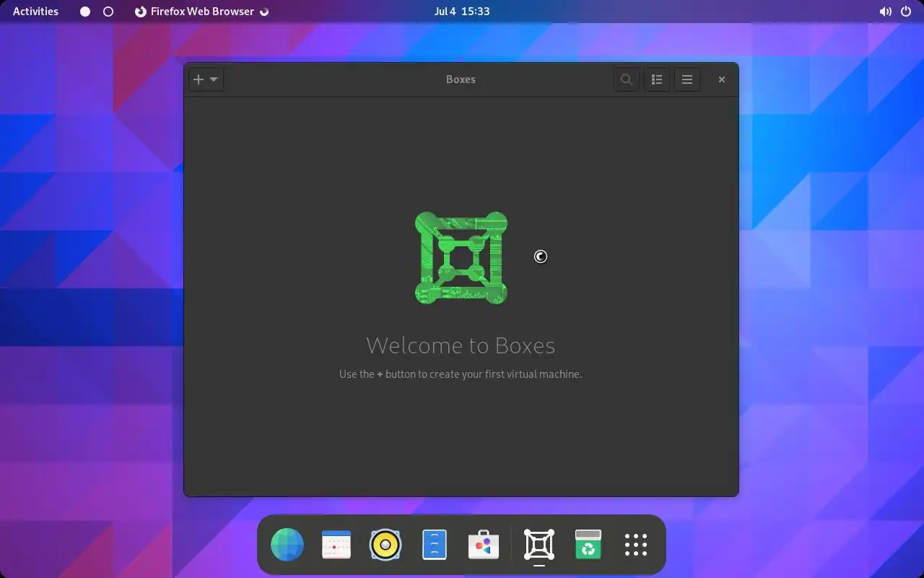Show applications grid in dock
The image size is (924, 578).
[636, 545]
